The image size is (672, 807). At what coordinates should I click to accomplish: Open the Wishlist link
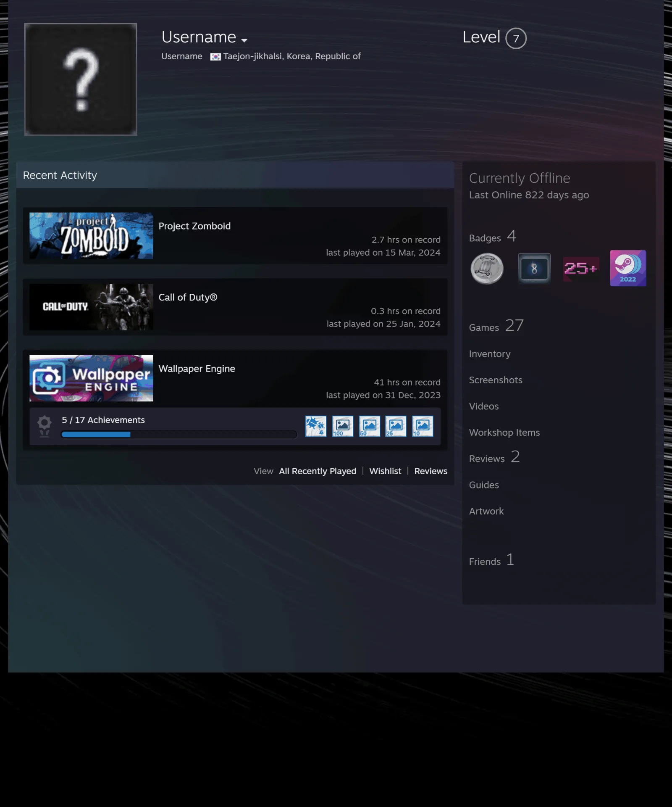[x=385, y=471]
